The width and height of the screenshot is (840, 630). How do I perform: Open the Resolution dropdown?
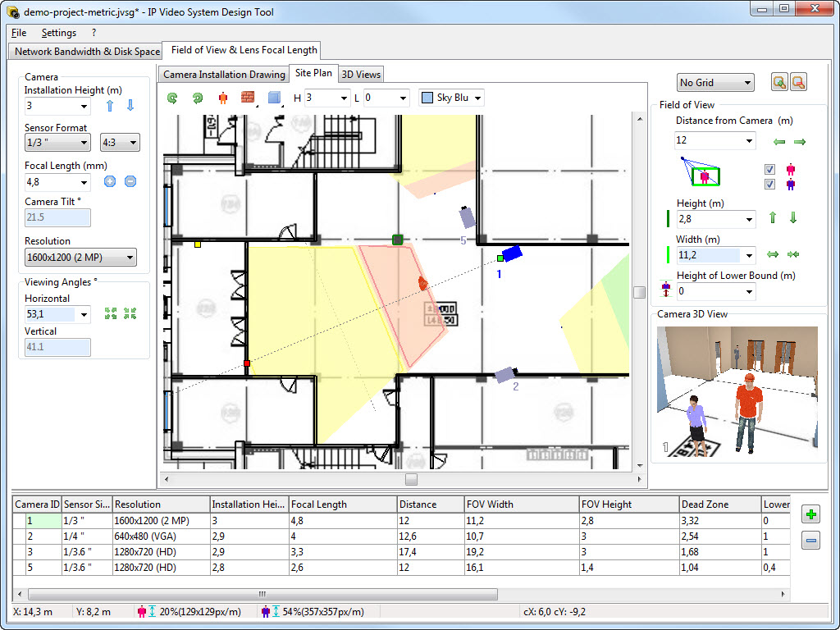[80, 258]
